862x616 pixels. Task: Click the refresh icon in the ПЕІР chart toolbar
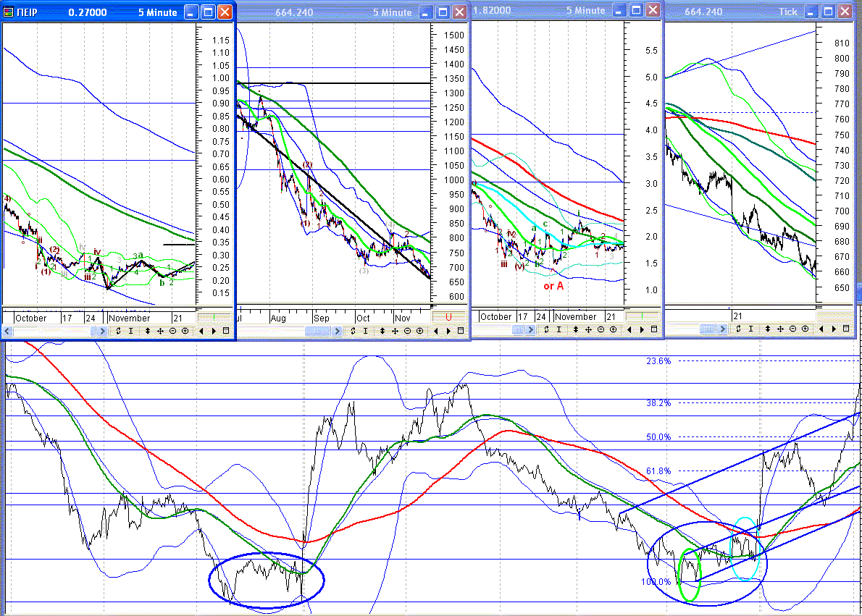(118, 331)
